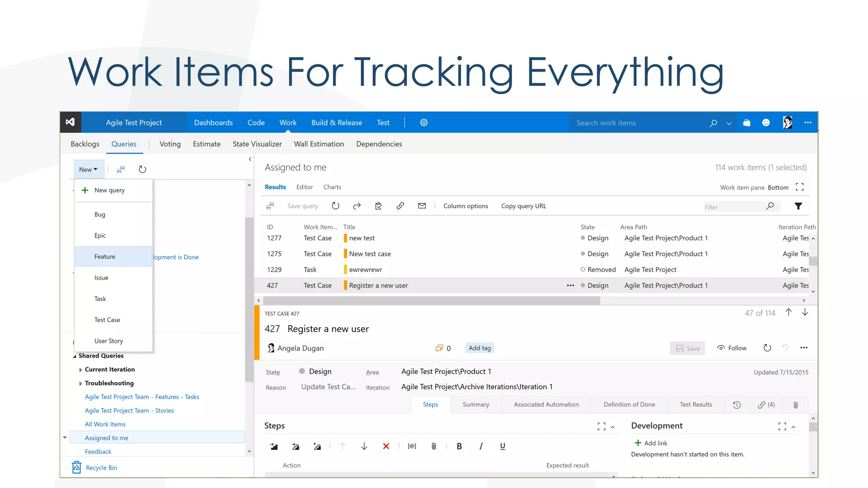868x488 pixels.
Task: Open the user profile avatar
Action: [x=787, y=122]
